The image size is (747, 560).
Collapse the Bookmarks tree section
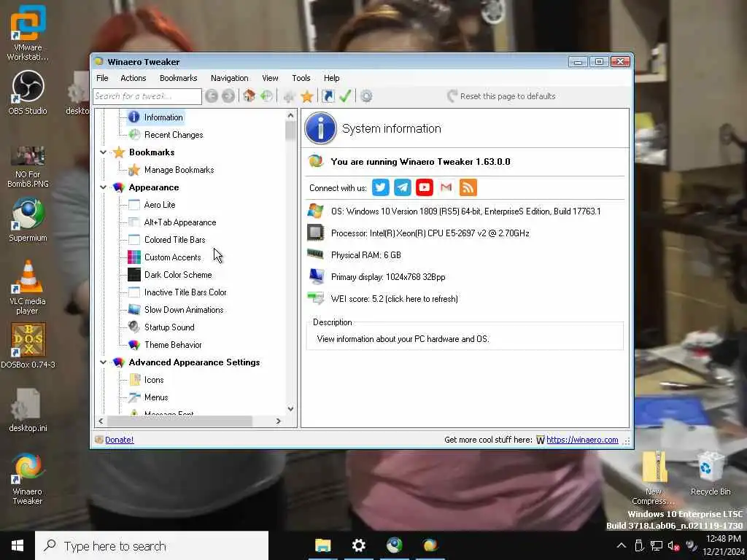(103, 152)
